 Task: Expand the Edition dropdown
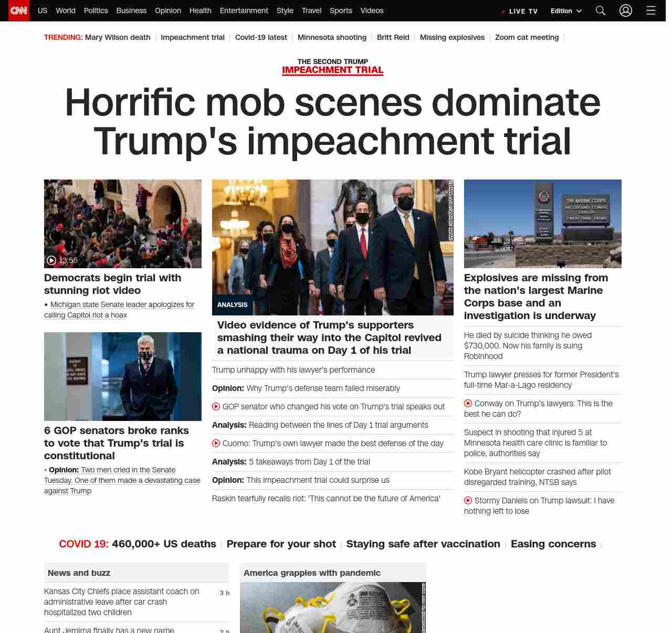click(566, 11)
